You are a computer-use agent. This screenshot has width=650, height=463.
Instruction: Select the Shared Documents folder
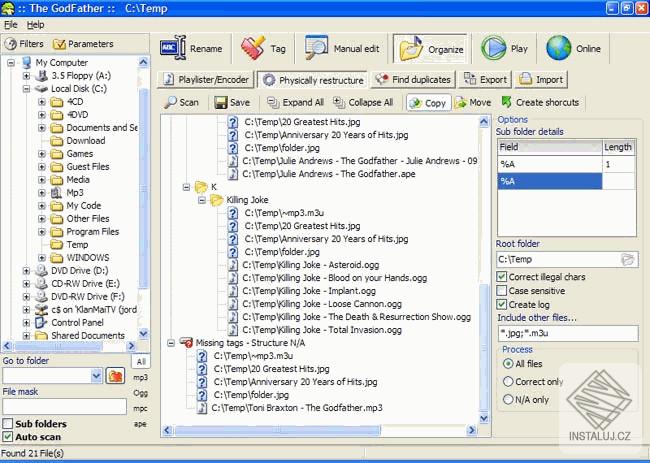coord(87,335)
